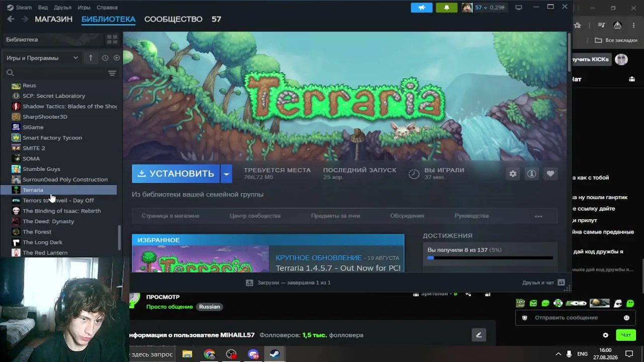Image resolution: width=644 pixels, height=362 pixels.
Task: Switch Steam to Big Picture mode
Action: tap(519, 8)
